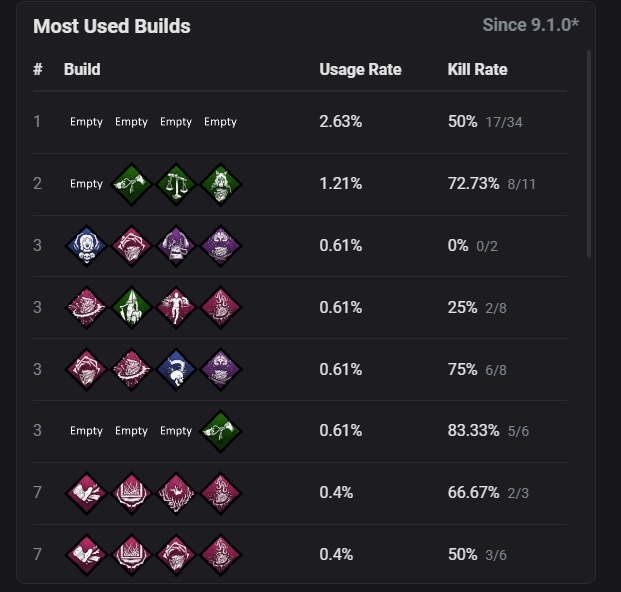Click the purple hex perk ending the 75% build
The height and width of the screenshot is (592, 621).
[221, 369]
